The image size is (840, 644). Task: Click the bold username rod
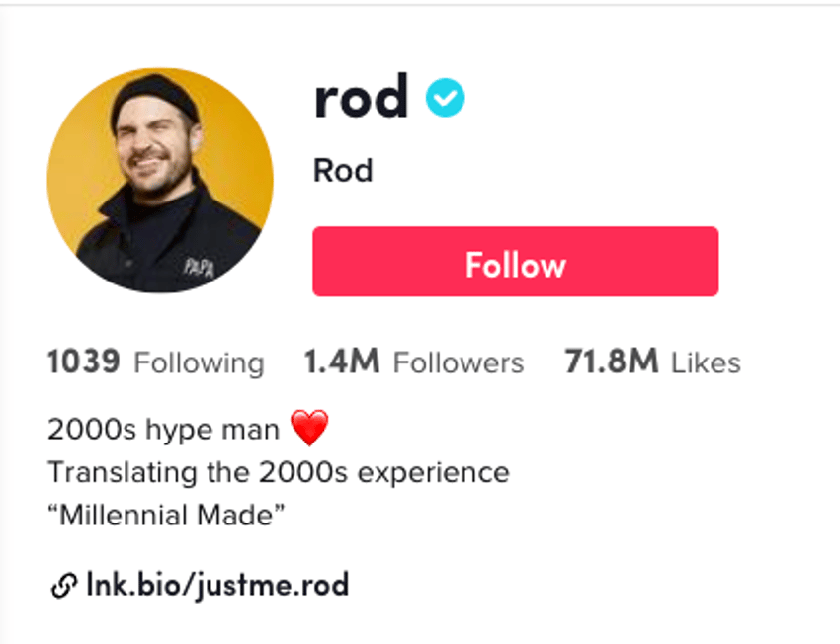362,97
